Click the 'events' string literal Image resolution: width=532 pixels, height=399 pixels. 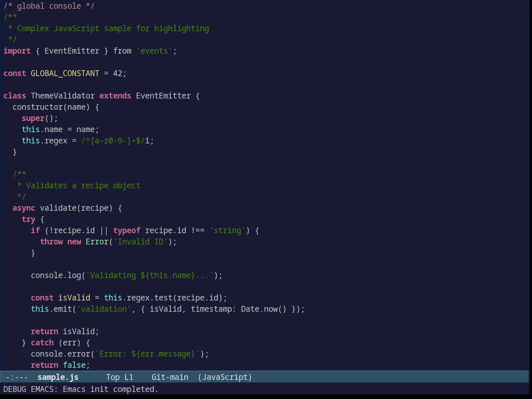click(154, 51)
